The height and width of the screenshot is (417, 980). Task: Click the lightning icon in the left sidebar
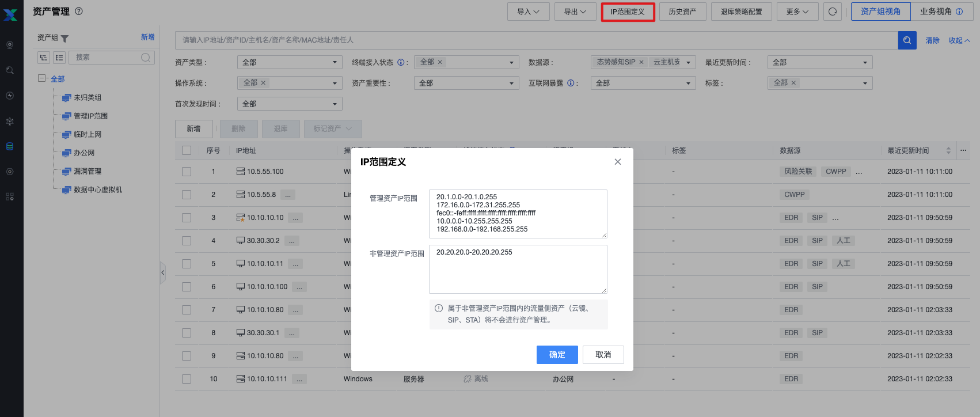(x=10, y=96)
